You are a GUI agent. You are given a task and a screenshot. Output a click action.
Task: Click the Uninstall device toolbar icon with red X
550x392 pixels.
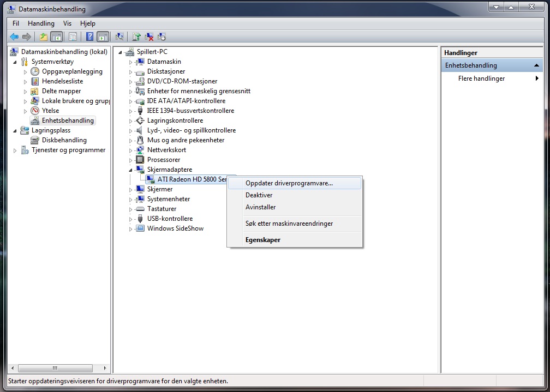coord(149,37)
